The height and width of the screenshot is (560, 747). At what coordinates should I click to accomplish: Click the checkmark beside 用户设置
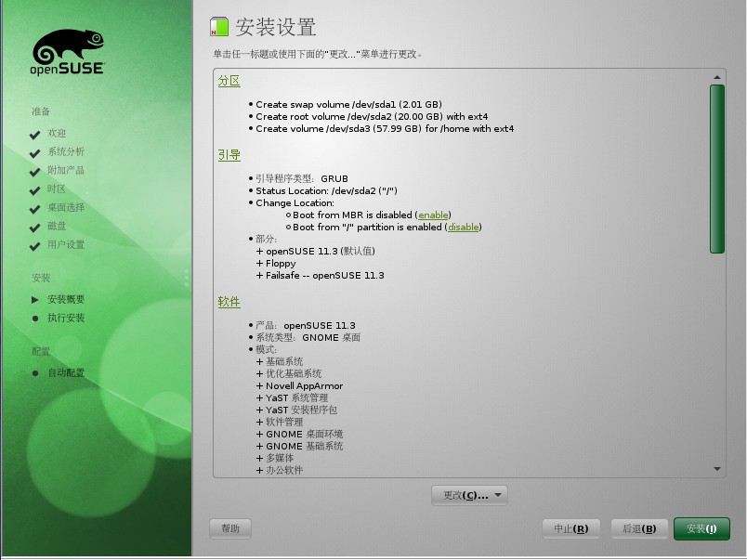click(34, 246)
